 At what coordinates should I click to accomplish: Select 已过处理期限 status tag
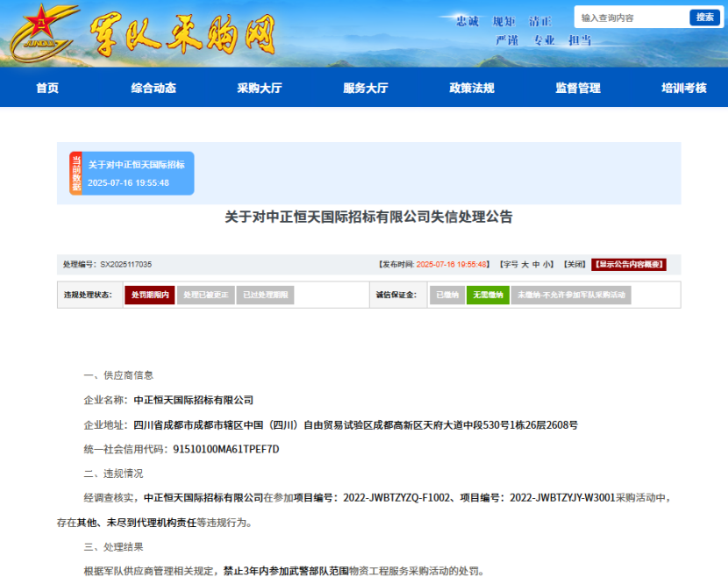click(265, 296)
